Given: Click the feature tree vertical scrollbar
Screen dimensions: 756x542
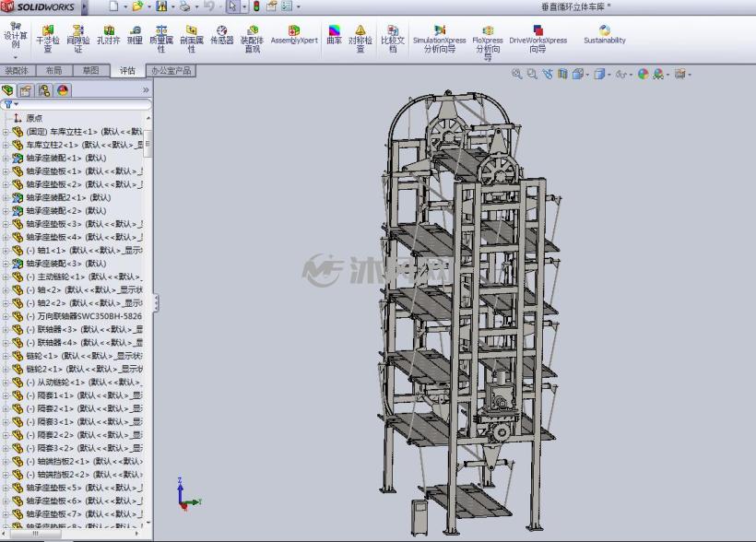Looking at the screenshot, I should 148,143.
